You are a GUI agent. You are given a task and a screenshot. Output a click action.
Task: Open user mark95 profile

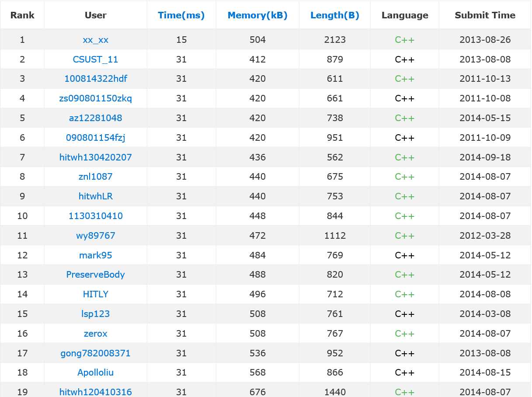pos(96,255)
